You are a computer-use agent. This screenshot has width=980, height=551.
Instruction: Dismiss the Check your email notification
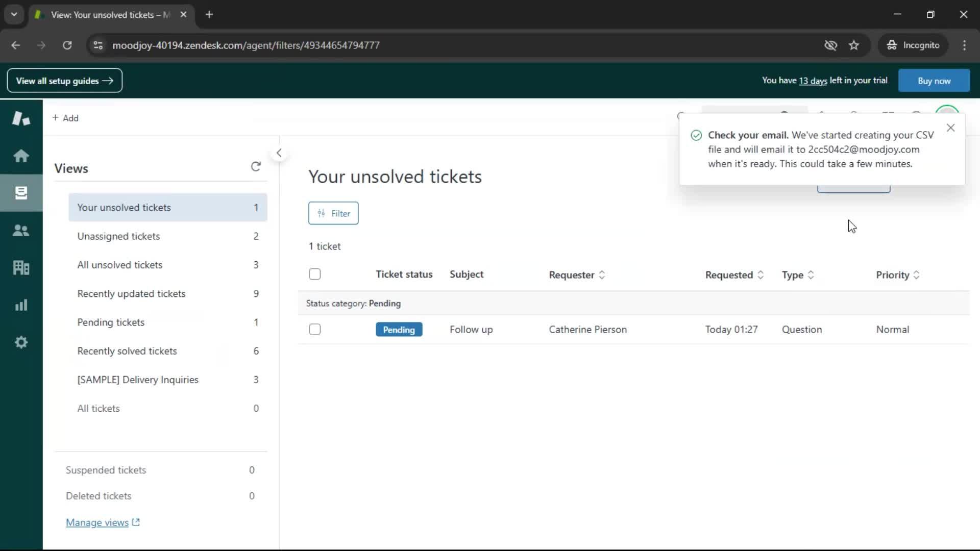(x=950, y=128)
